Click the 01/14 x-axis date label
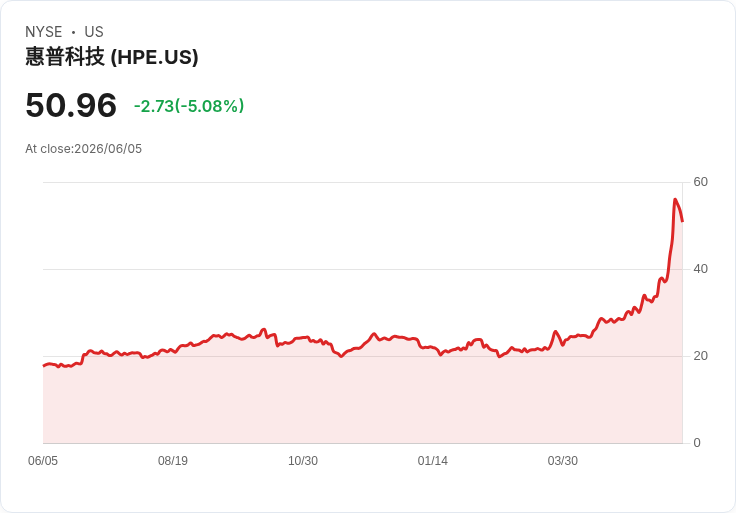 [x=433, y=461]
